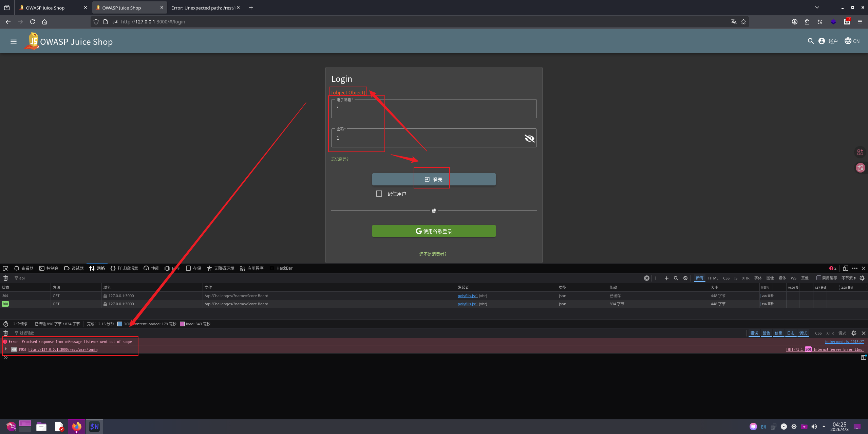
Task: Switch to the 查看器 Inspector tab
Action: pyautogui.click(x=24, y=268)
